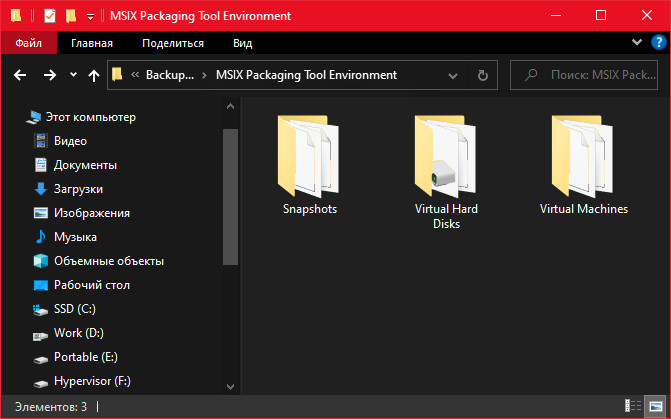The image size is (671, 419).
Task: Switch to large icons view in status bar
Action: pos(656,405)
